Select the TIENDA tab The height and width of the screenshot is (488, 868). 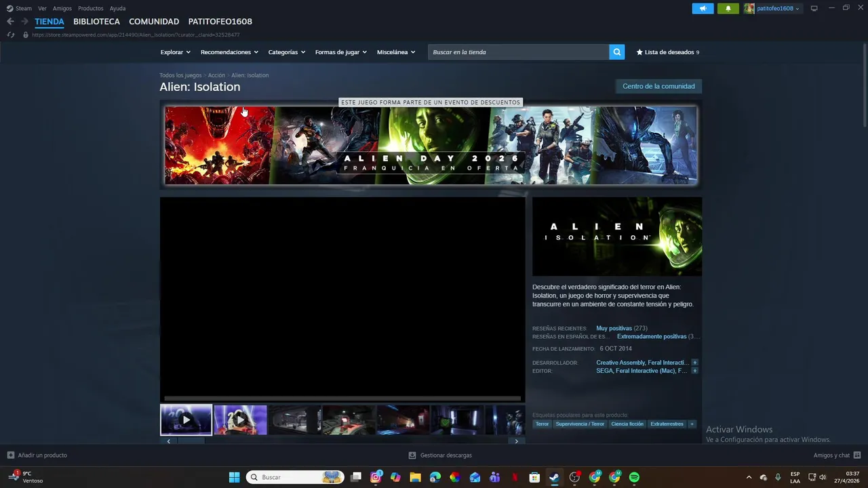click(50, 22)
